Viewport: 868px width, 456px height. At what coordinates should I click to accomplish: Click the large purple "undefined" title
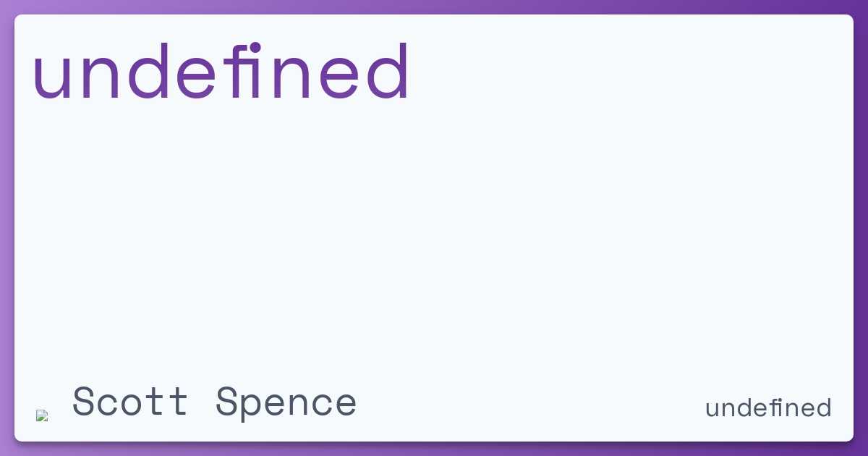[221, 72]
